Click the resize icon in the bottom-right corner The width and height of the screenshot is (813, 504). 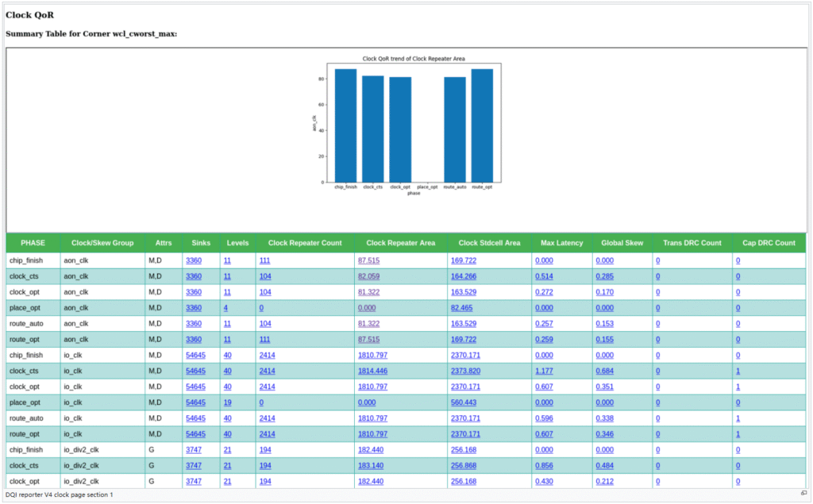tap(803, 494)
